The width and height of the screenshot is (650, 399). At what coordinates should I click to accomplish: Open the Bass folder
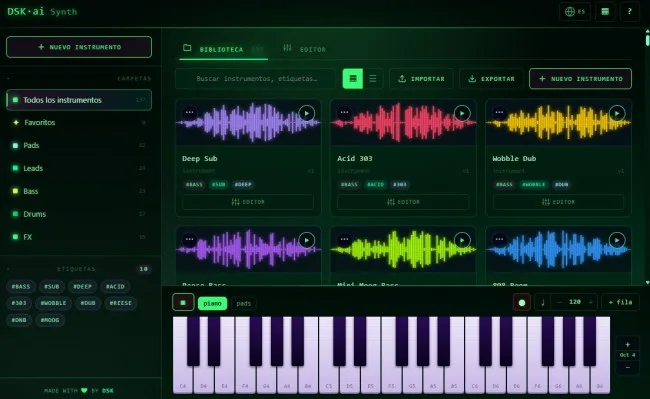(x=79, y=191)
